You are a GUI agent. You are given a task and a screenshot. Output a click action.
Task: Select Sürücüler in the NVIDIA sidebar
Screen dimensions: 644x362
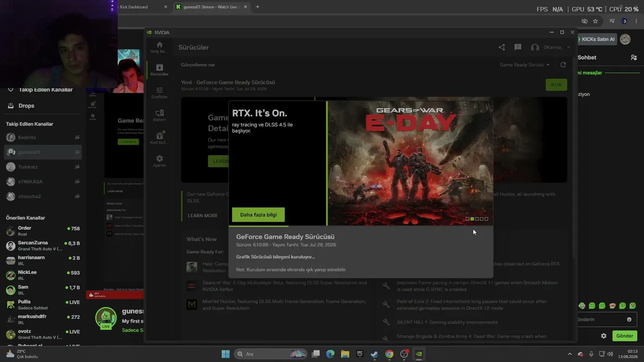(159, 70)
